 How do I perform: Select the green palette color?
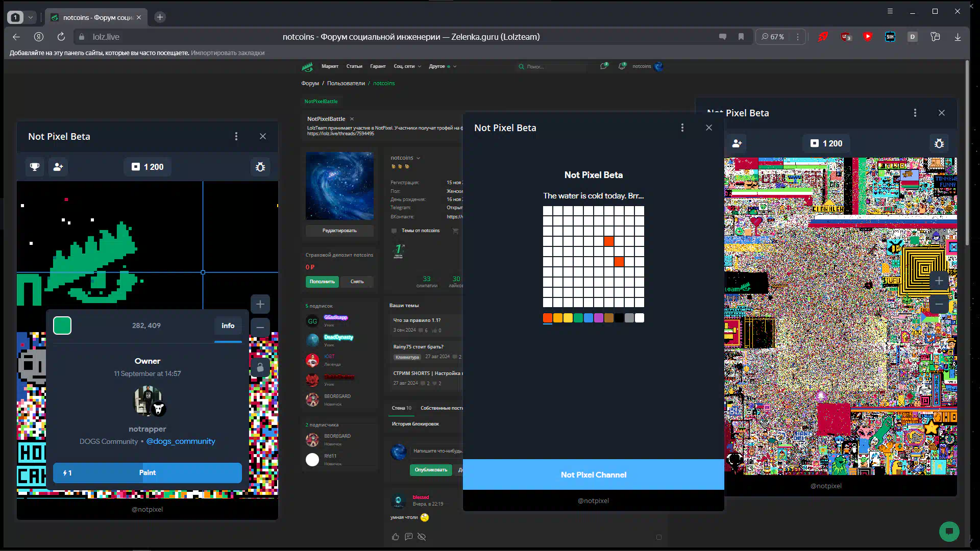(x=578, y=318)
